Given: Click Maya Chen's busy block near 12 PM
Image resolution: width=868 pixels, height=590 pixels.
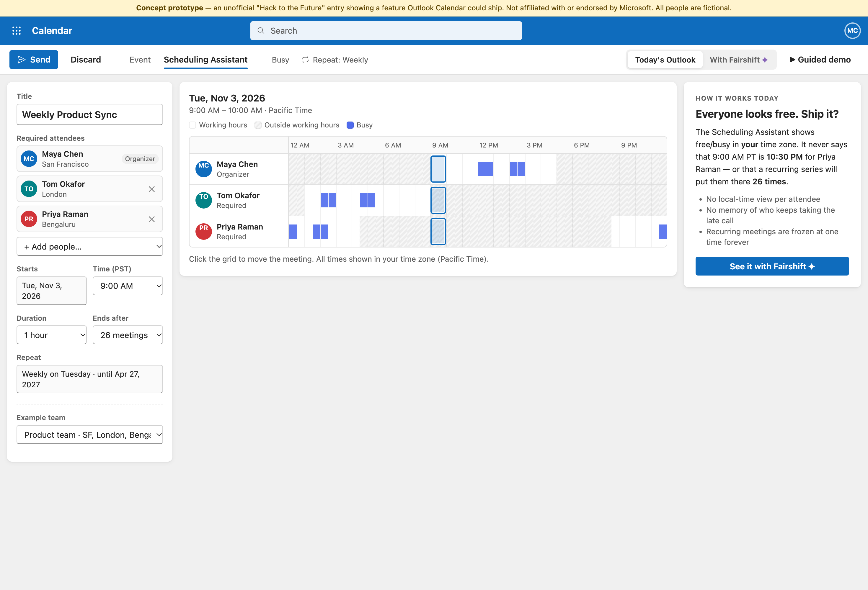Looking at the screenshot, I should pos(486,169).
